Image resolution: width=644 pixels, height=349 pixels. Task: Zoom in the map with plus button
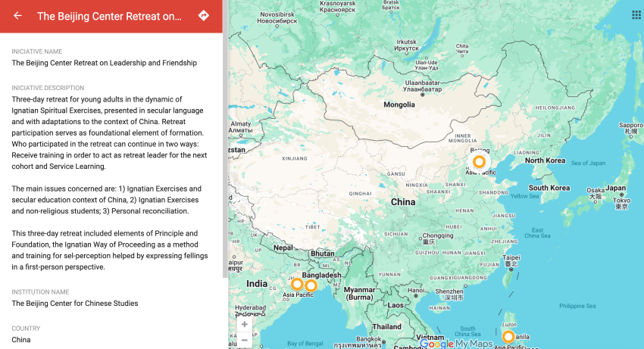(245, 324)
